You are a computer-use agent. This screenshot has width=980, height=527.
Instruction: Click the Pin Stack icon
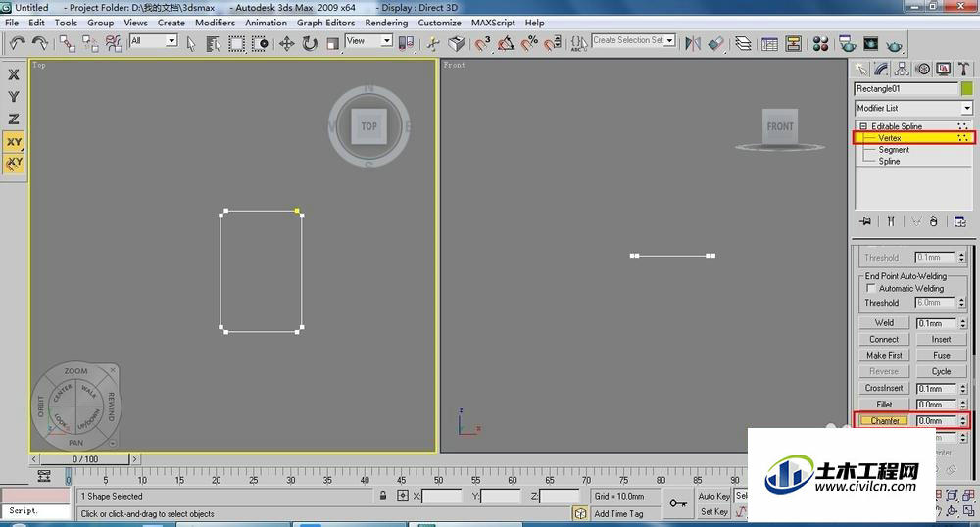point(865,221)
